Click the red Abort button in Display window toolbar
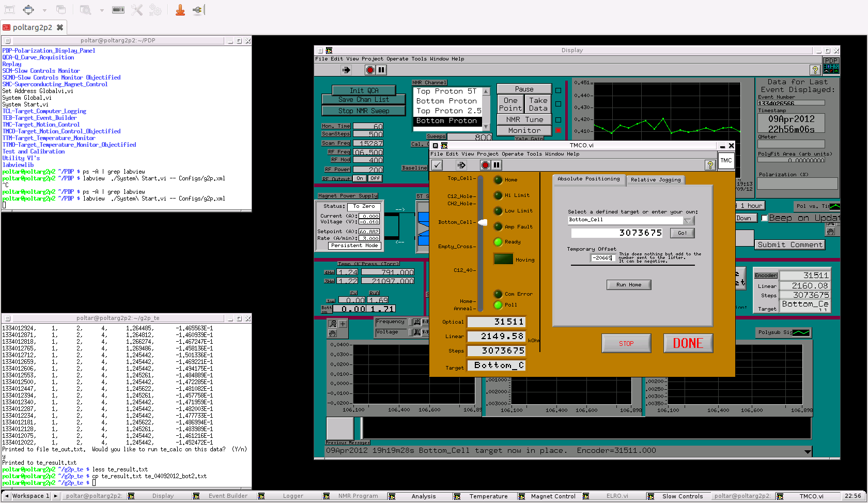This screenshot has height=503, width=868. pos(370,70)
